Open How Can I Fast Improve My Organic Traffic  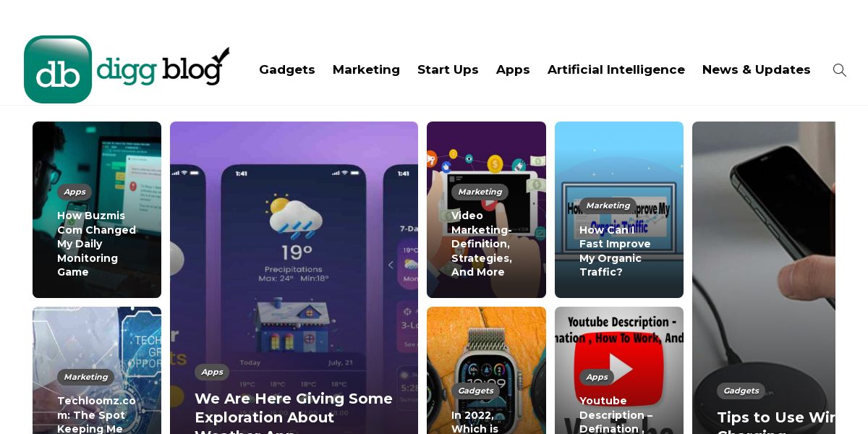coord(615,251)
